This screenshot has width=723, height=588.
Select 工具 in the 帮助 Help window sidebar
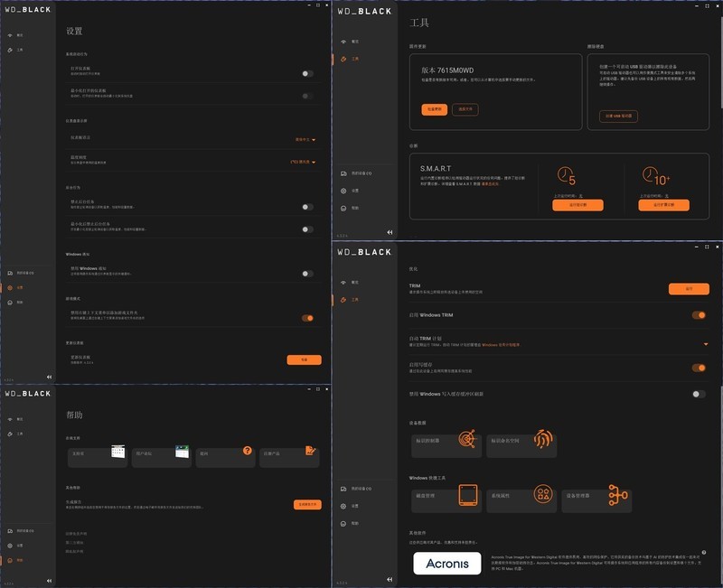click(x=15, y=434)
